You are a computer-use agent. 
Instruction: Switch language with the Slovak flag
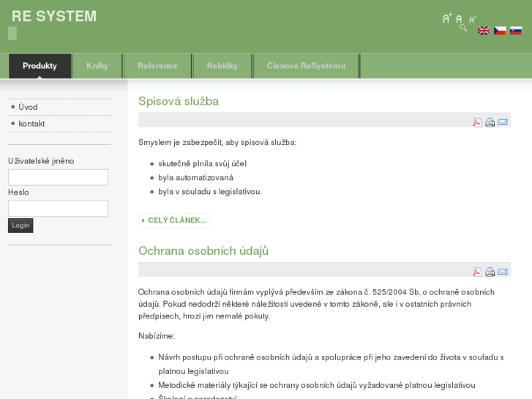pos(516,31)
